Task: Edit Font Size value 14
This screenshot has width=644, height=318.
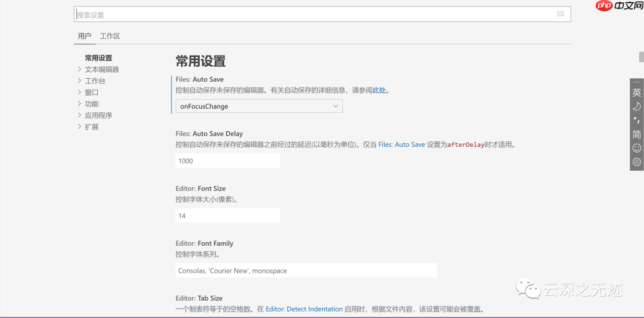Action: 228,215
